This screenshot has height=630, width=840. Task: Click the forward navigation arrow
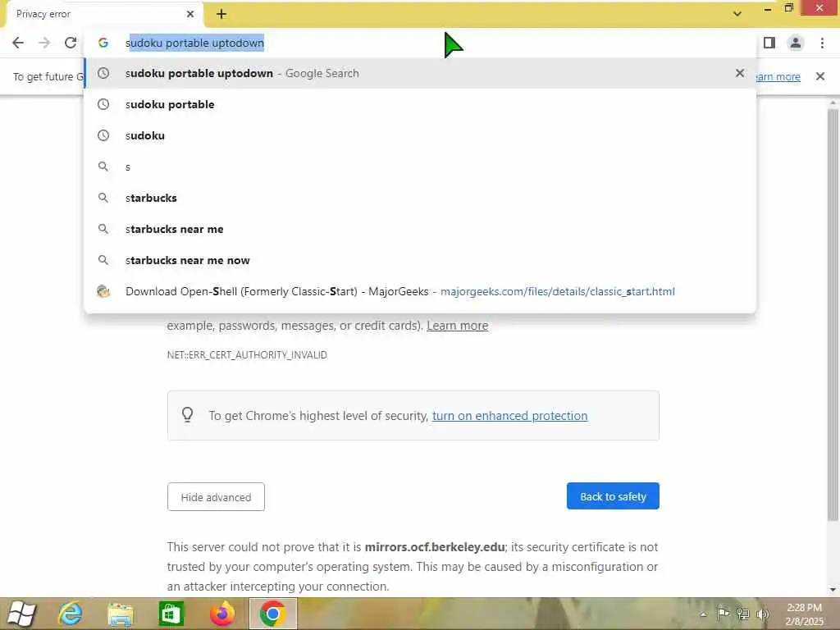44,43
